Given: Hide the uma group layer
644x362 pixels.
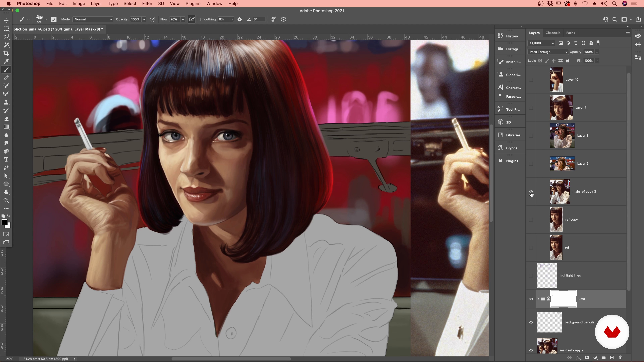Looking at the screenshot, I should point(531,299).
